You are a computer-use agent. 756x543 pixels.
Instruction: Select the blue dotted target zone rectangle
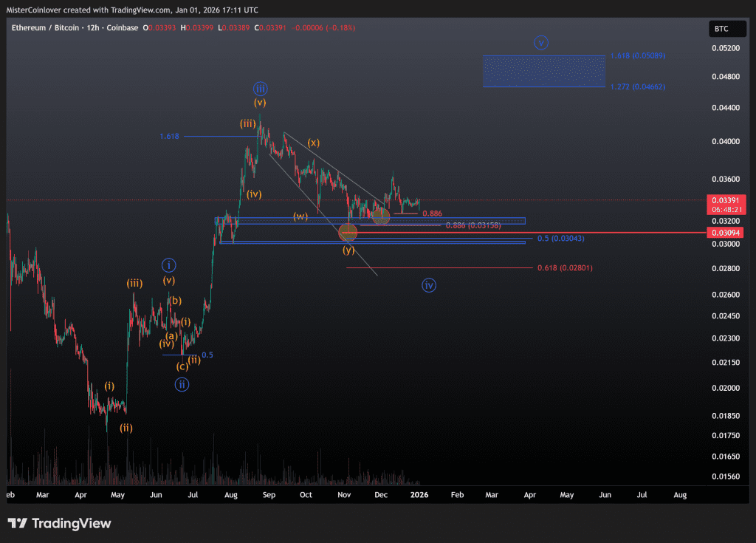click(543, 71)
